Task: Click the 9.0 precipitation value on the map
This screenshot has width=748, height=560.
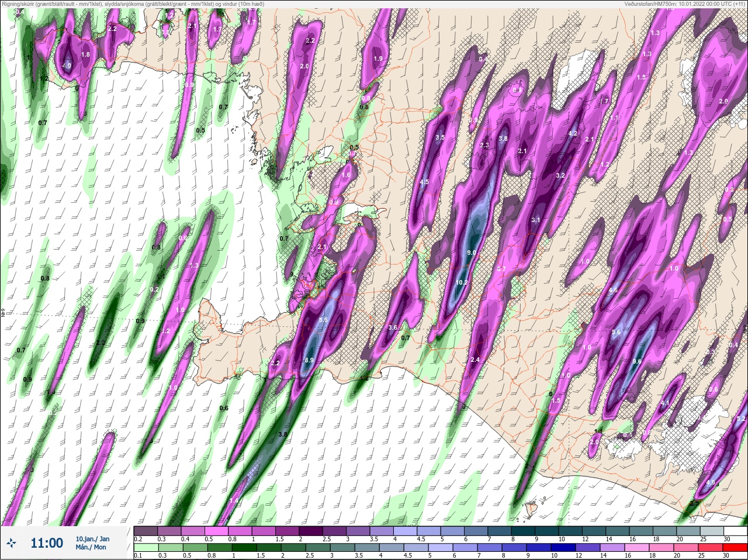Action: coord(472,253)
